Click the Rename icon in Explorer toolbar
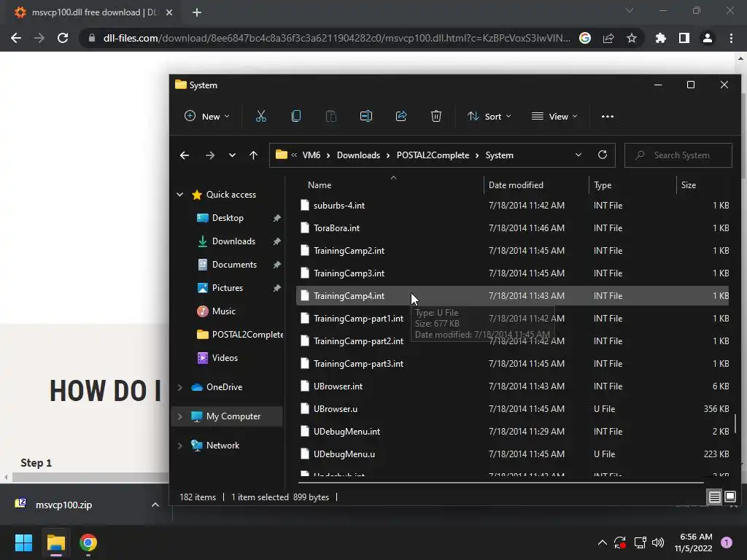This screenshot has height=560, width=747. click(366, 116)
